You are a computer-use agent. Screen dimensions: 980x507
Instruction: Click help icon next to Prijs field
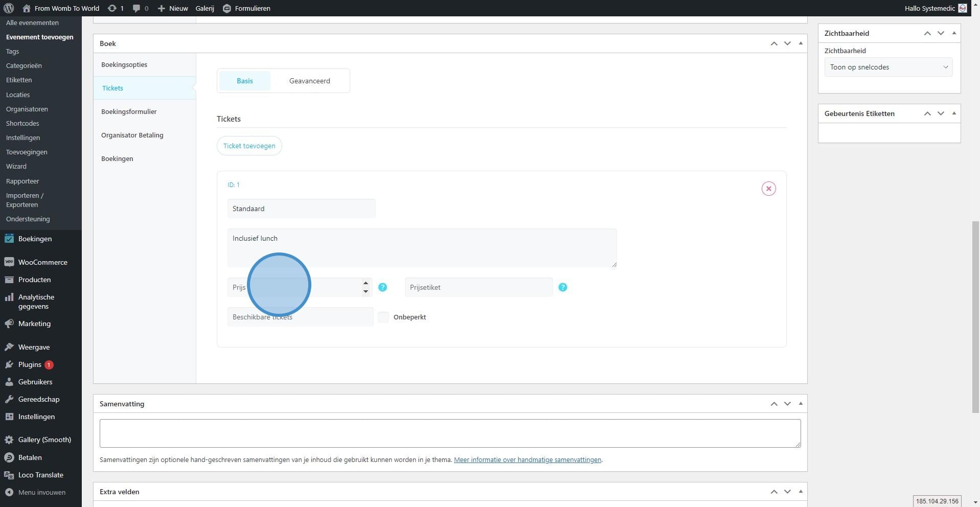click(x=382, y=287)
